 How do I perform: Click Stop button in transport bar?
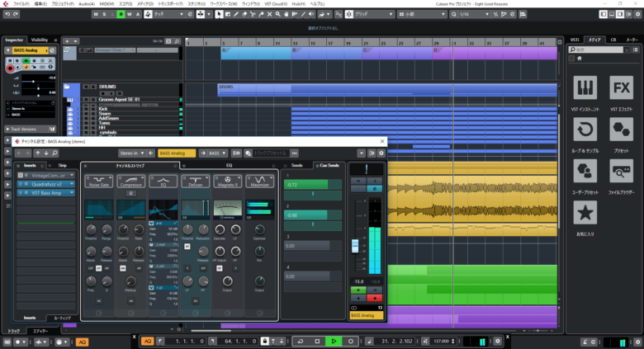tap(317, 342)
